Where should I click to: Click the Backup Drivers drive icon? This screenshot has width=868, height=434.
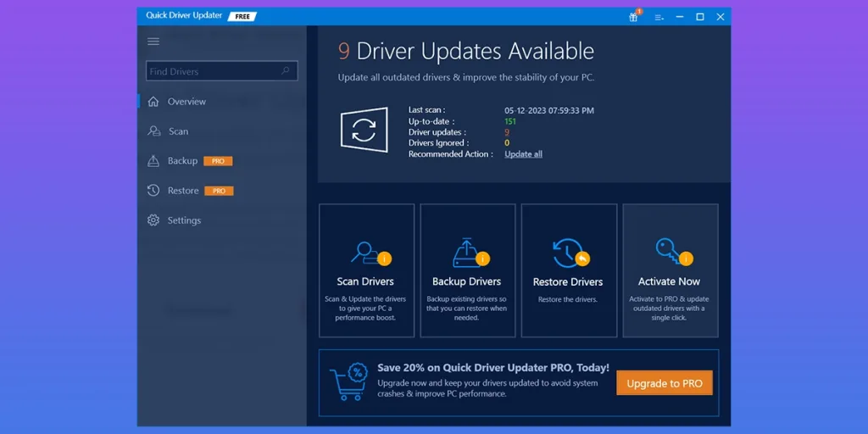(x=467, y=253)
